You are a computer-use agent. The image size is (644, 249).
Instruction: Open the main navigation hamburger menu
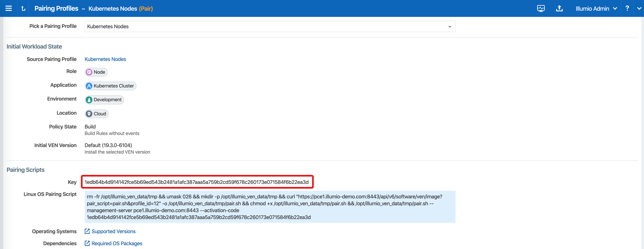click(8, 8)
